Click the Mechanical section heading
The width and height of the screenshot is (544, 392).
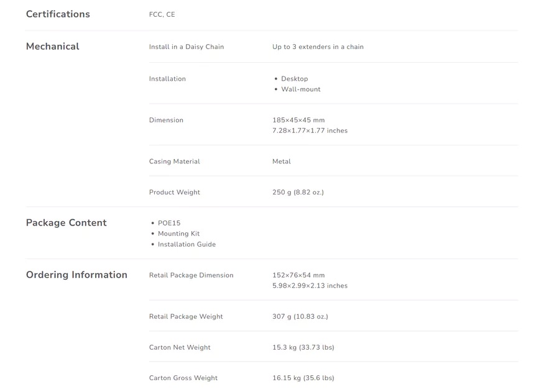tap(53, 47)
